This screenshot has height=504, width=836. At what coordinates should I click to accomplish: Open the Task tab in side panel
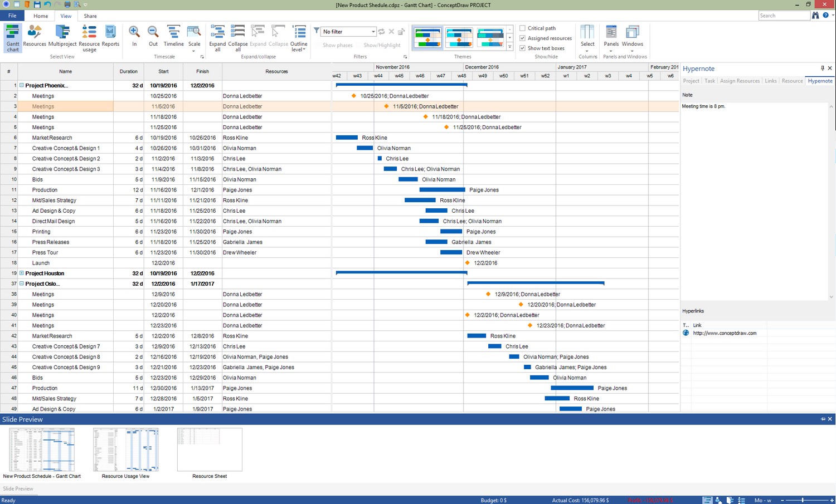[709, 81]
